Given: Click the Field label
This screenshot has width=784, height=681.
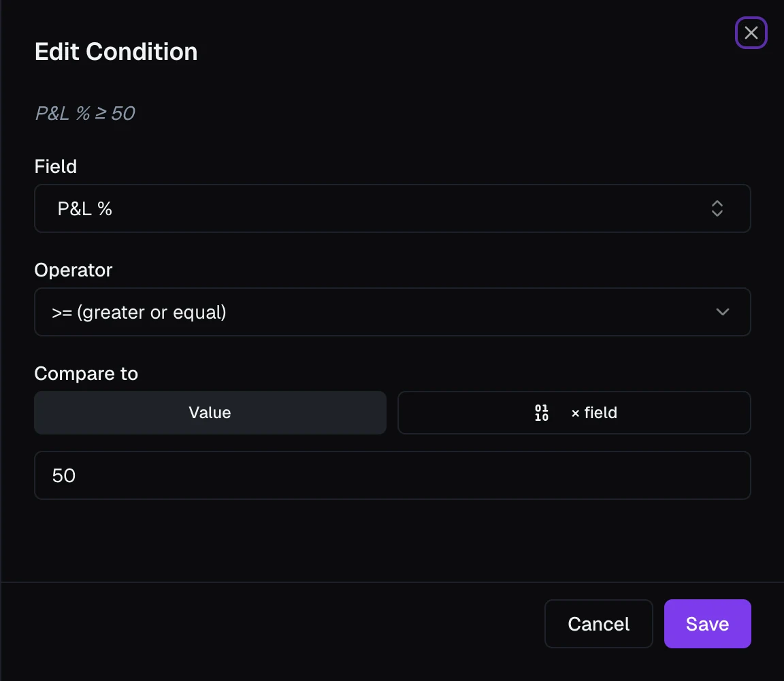Looking at the screenshot, I should point(56,167).
